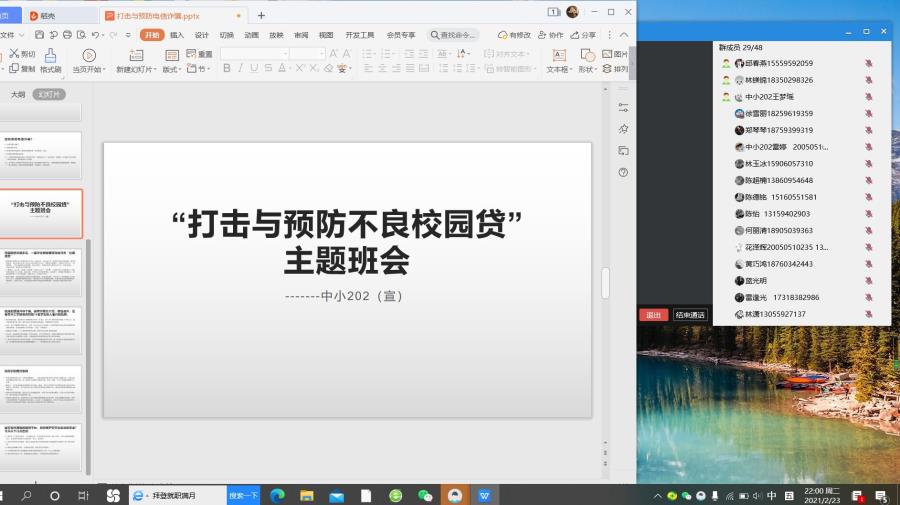The width and height of the screenshot is (900, 505).
Task: Open WeChat from the Windows taskbar
Action: [425, 495]
